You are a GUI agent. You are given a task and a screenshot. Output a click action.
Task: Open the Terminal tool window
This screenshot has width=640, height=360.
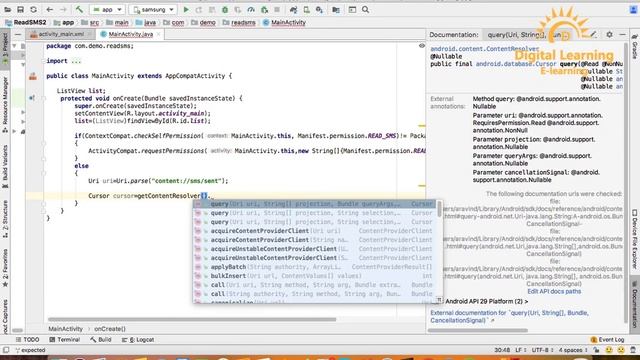point(64,340)
